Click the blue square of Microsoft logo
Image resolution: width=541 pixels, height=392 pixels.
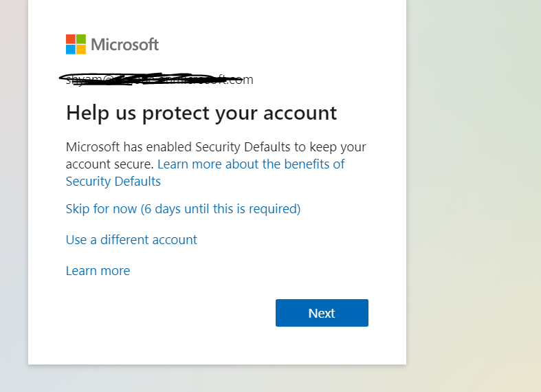pyautogui.click(x=71, y=50)
